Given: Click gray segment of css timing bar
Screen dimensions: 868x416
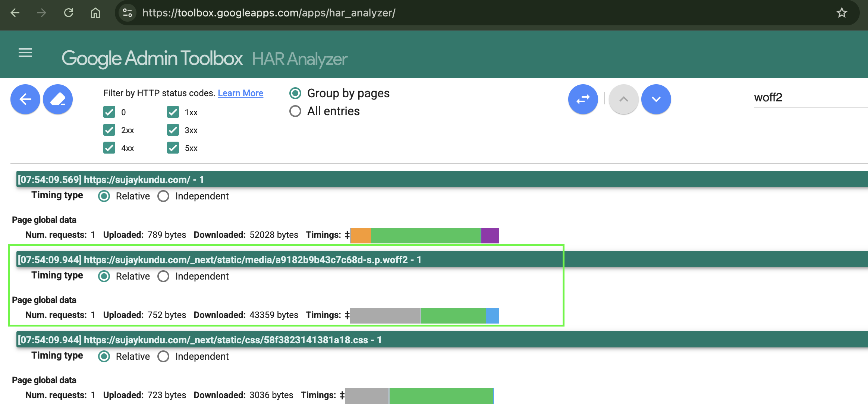Looking at the screenshot, I should [367, 395].
